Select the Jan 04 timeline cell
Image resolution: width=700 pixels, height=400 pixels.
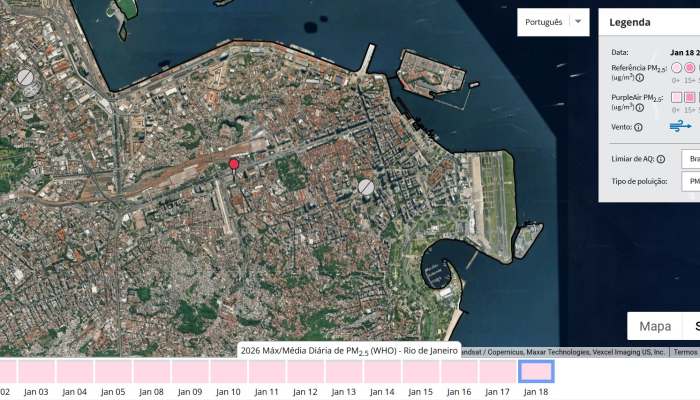75,371
